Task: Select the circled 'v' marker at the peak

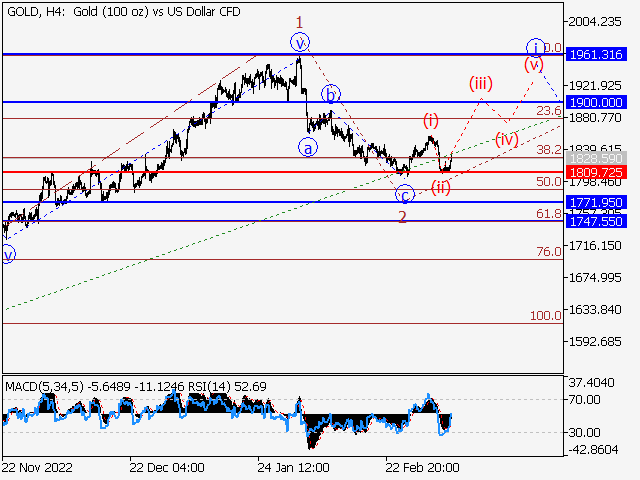Action: (x=299, y=42)
